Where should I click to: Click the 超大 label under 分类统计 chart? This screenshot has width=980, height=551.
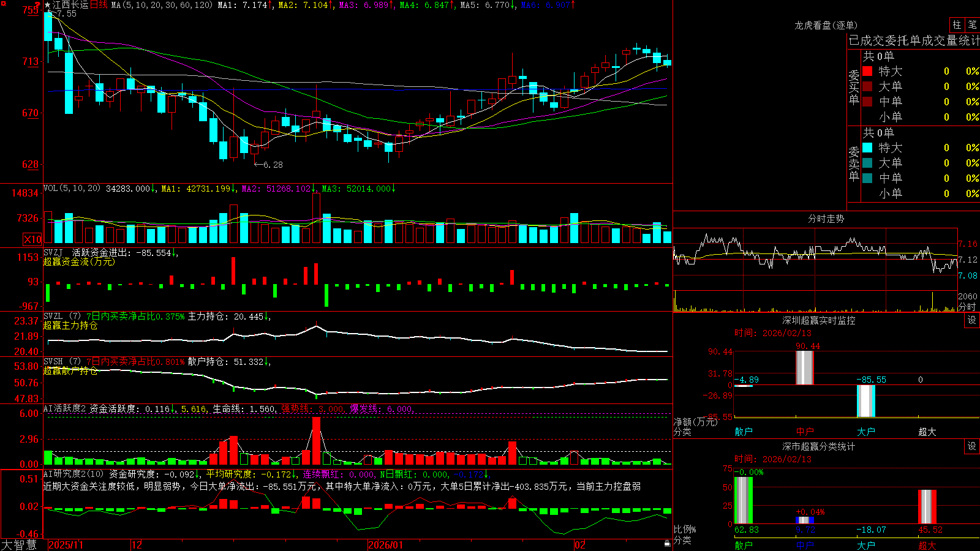[x=927, y=545]
